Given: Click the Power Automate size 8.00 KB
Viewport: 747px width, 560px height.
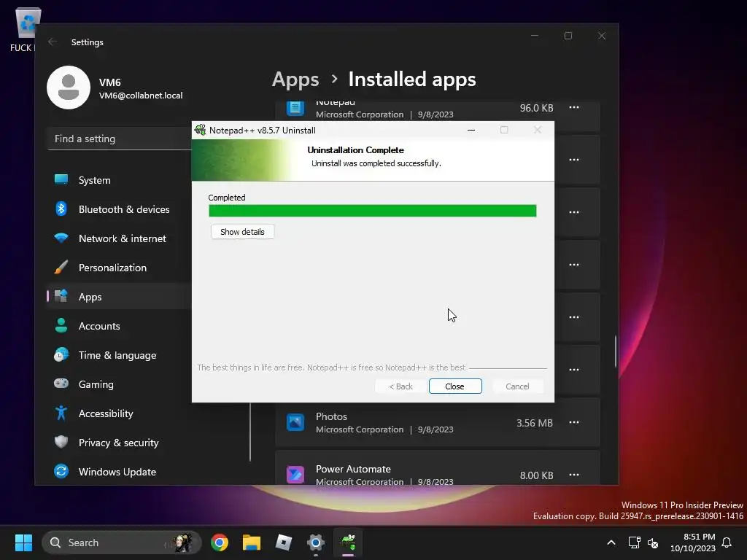Looking at the screenshot, I should [536, 475].
